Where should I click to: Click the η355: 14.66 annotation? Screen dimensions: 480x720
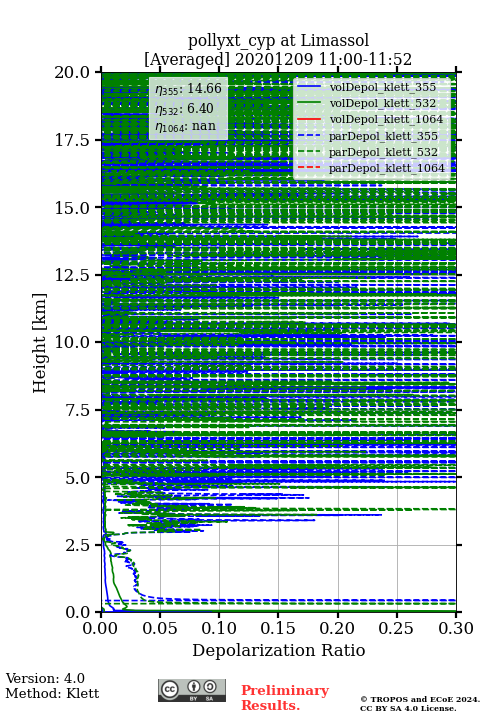pos(188,88)
